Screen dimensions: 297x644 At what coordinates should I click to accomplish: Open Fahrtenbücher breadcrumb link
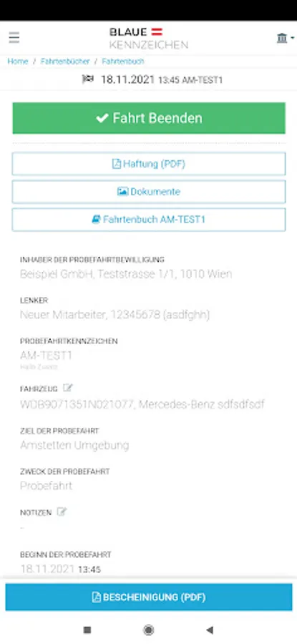pos(65,62)
